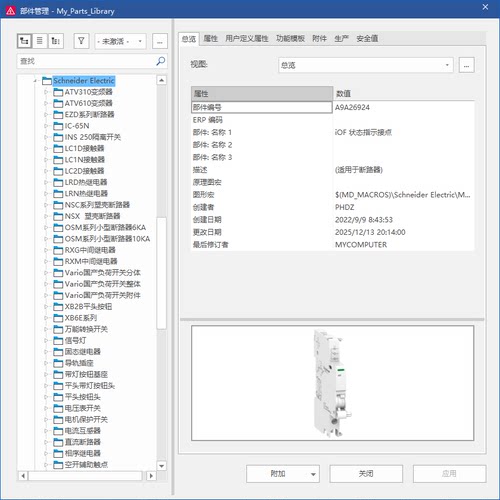Click the tree scrollbar up arrow
Viewport: 500px width, 500px height.
(x=161, y=80)
